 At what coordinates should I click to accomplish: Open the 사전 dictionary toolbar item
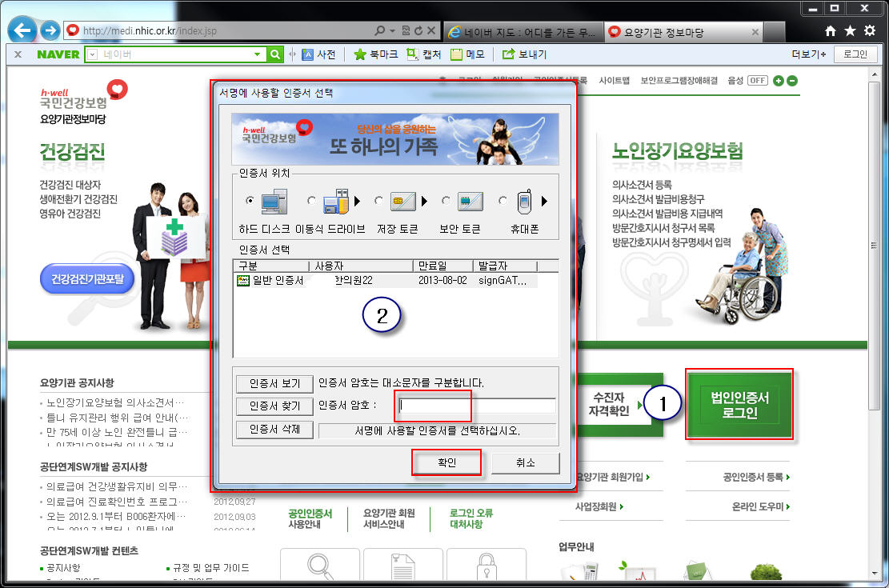[318, 54]
